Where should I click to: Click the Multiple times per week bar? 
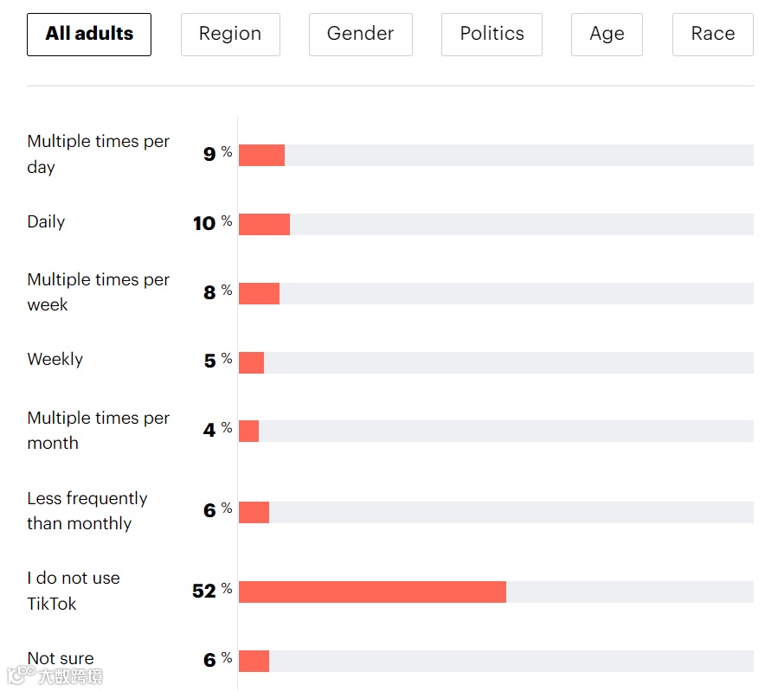tap(259, 293)
